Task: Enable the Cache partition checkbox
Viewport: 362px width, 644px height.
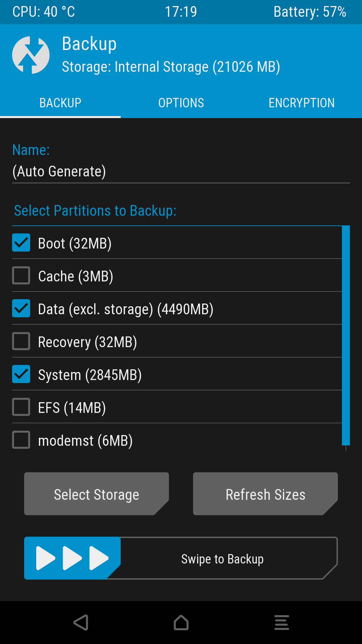Action: 21,276
